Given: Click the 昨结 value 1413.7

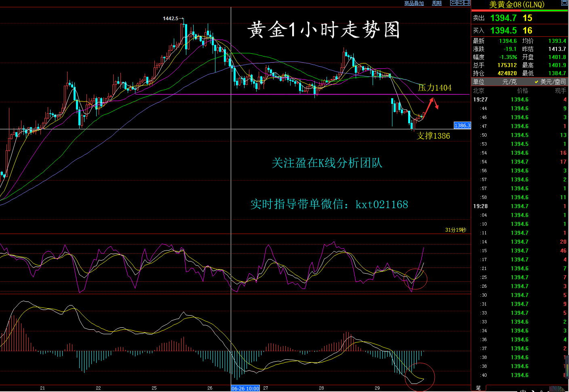Looking at the screenshot, I should pos(557,49).
